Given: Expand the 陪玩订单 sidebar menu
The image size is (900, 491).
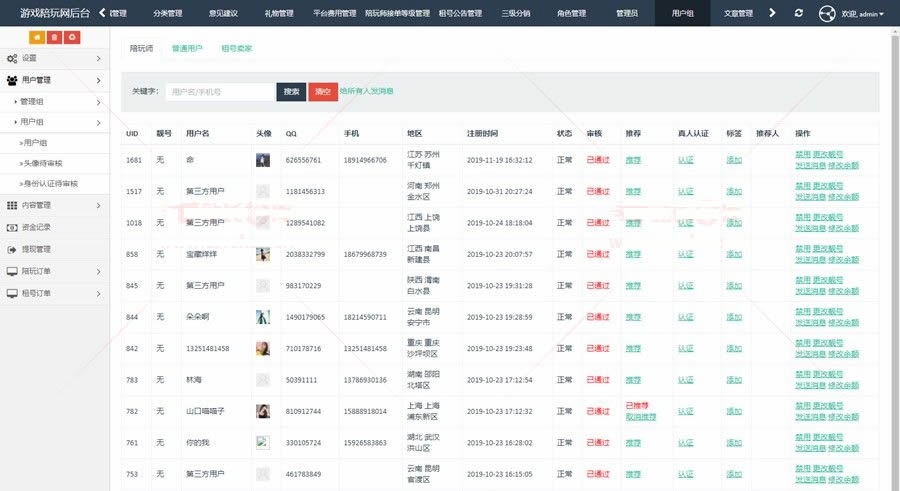Looking at the screenshot, I should coord(54,271).
